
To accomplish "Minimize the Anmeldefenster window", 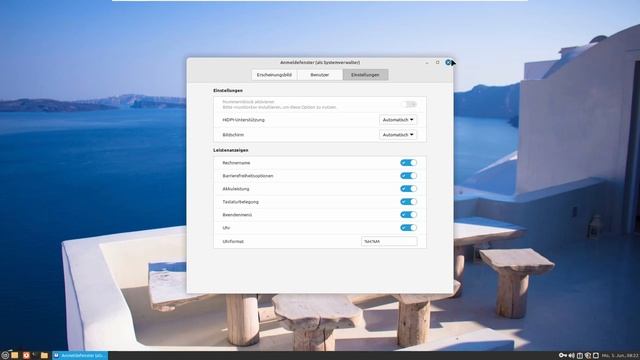I will click(x=427, y=62).
